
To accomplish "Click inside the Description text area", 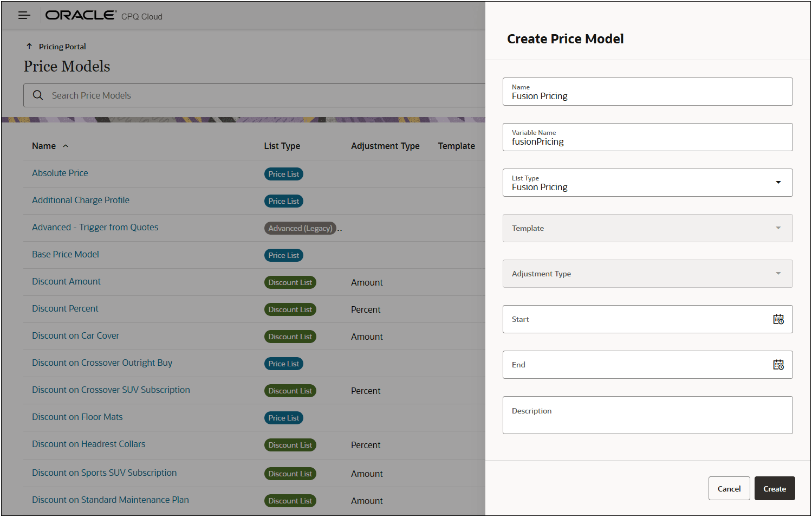I will pyautogui.click(x=647, y=415).
